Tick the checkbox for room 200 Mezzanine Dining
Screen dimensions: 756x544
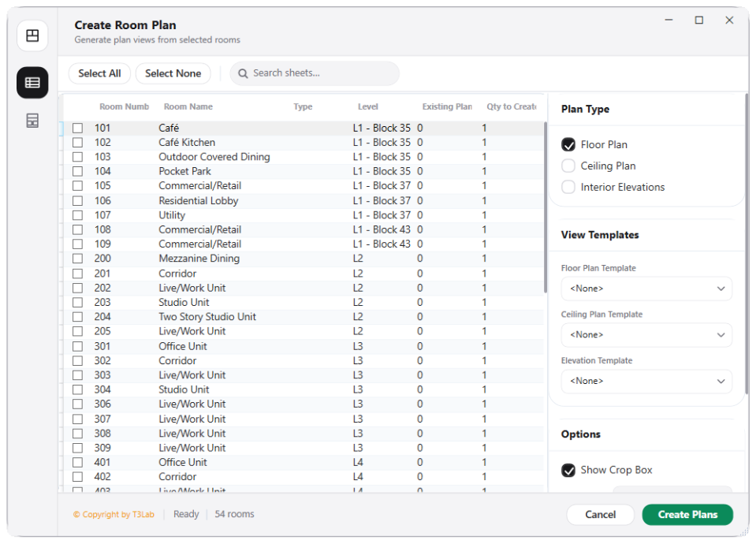tap(77, 259)
